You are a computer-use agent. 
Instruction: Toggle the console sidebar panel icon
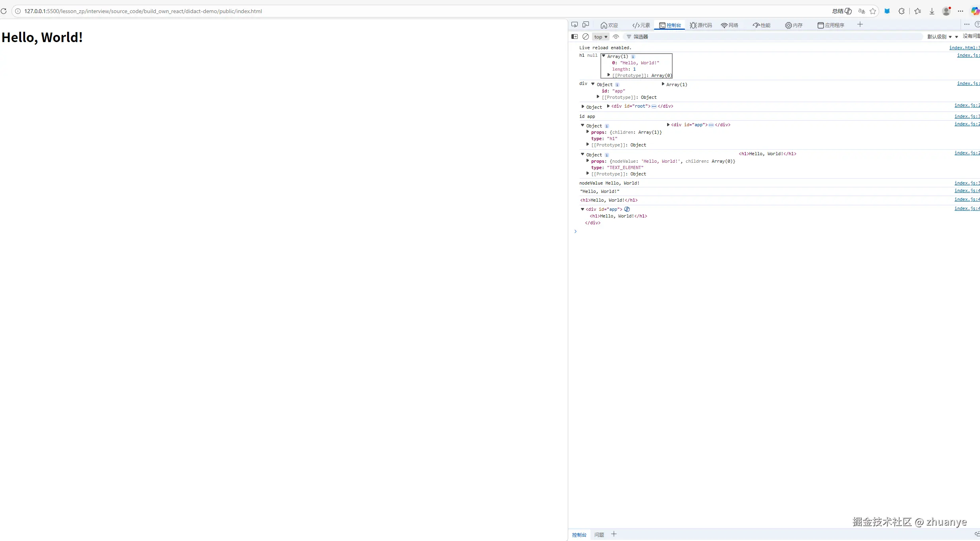point(575,37)
